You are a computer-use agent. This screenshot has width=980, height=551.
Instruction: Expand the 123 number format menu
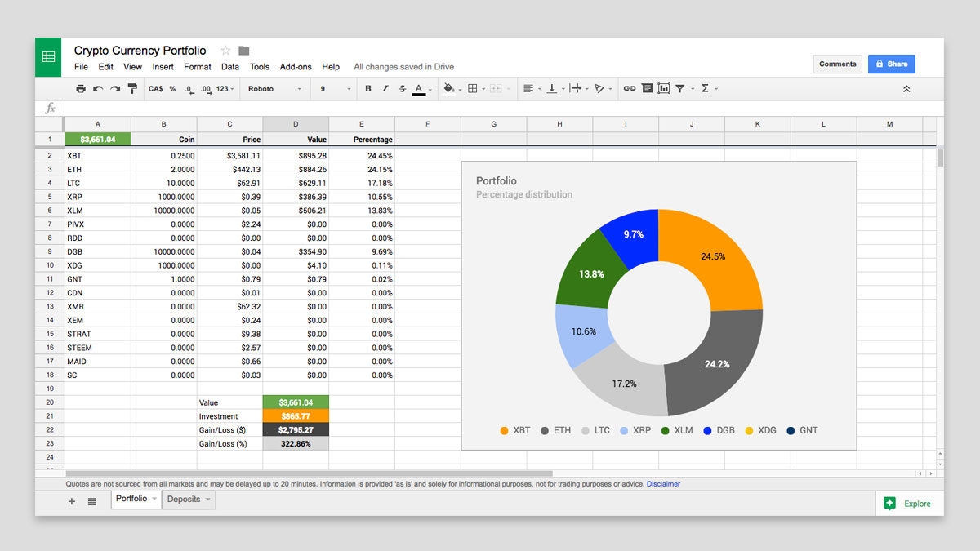tap(225, 88)
